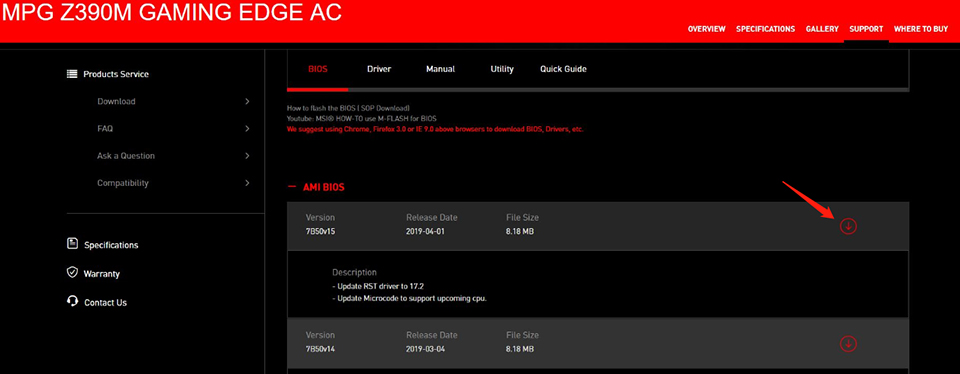
Task: Download BIOS version 7B50v14
Action: pyautogui.click(x=848, y=344)
